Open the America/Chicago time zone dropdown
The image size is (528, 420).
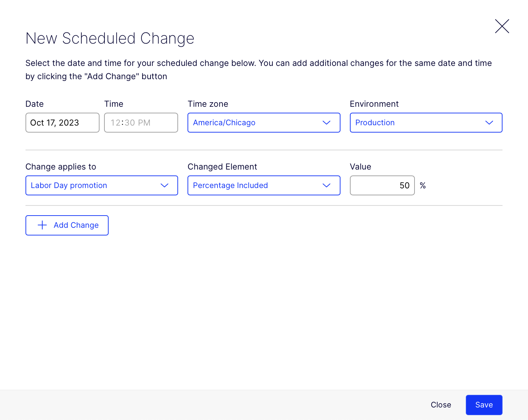264,122
